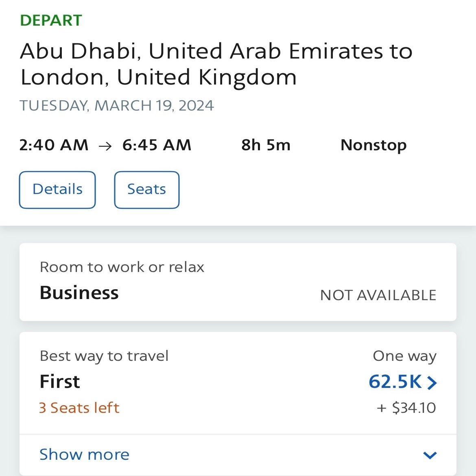Click the 8h 5m duration text
The width and height of the screenshot is (476, 476).
click(266, 145)
